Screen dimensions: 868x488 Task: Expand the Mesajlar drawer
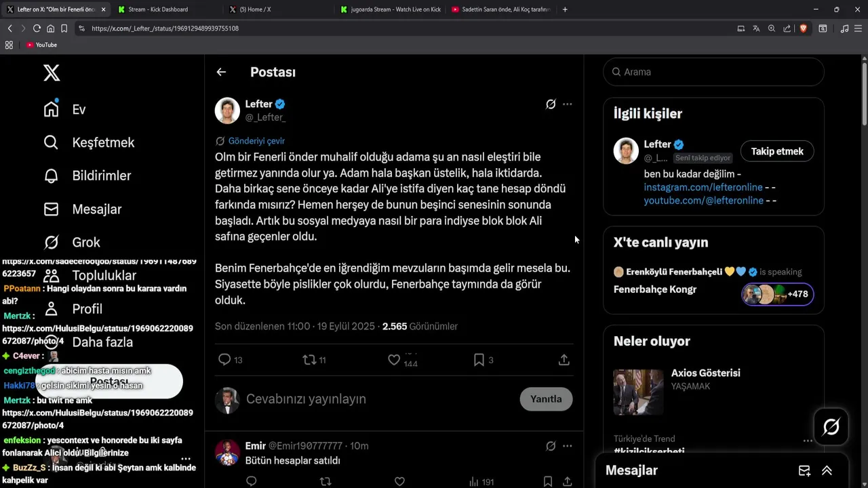pos(827,470)
